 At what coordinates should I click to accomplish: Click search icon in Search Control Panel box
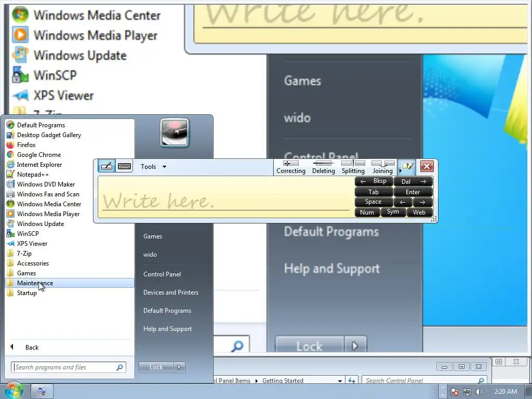click(481, 381)
